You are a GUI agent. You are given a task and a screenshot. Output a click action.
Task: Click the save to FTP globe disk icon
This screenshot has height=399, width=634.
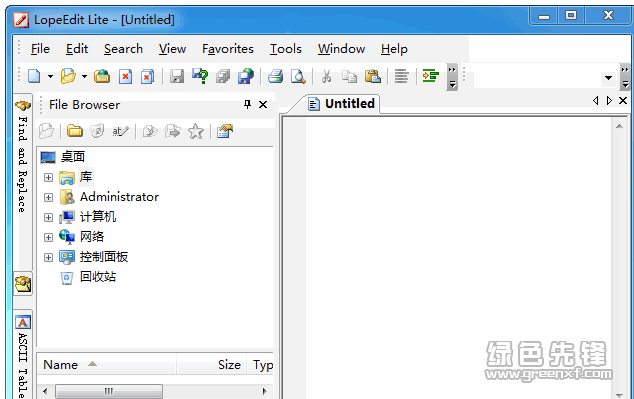point(245,76)
